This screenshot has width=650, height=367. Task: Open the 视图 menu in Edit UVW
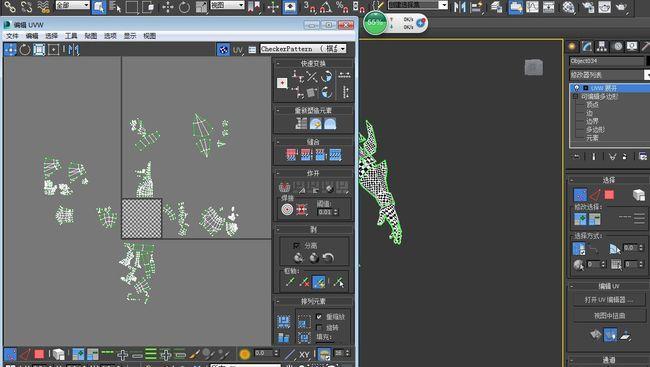(x=149, y=36)
